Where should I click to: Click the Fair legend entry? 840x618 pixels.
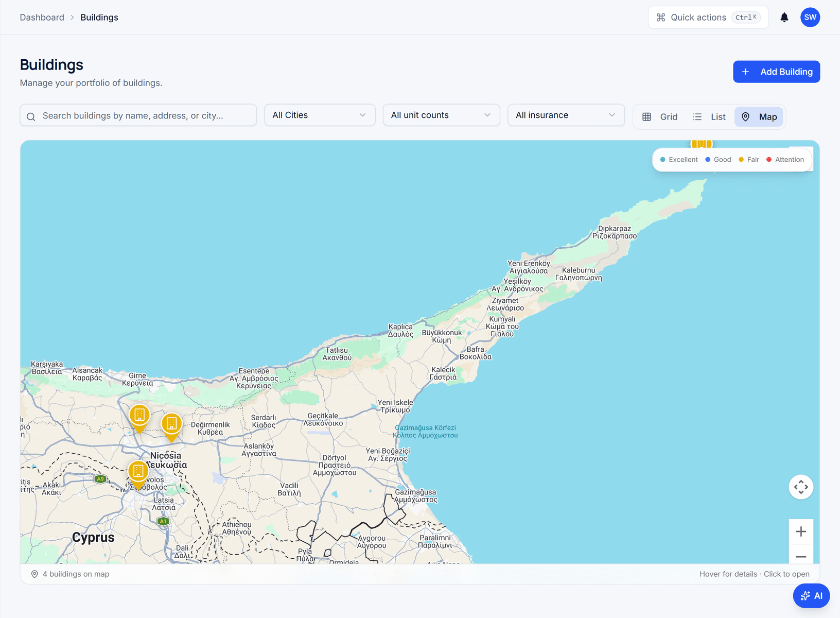coord(749,160)
